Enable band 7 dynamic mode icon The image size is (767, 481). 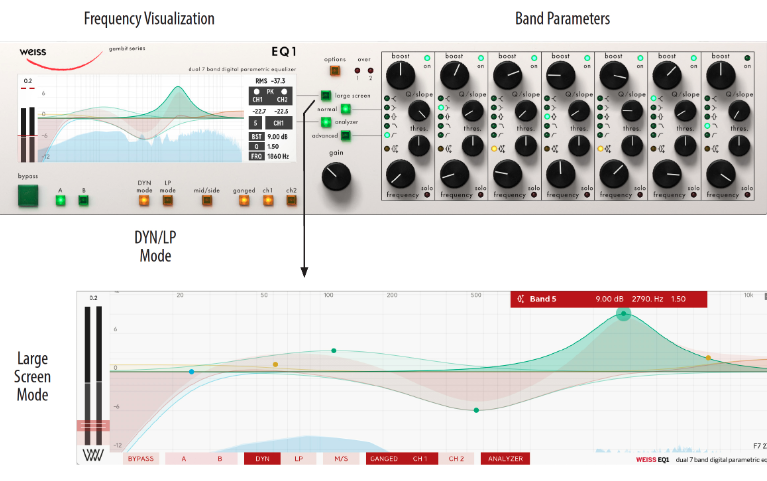pyautogui.click(x=707, y=149)
